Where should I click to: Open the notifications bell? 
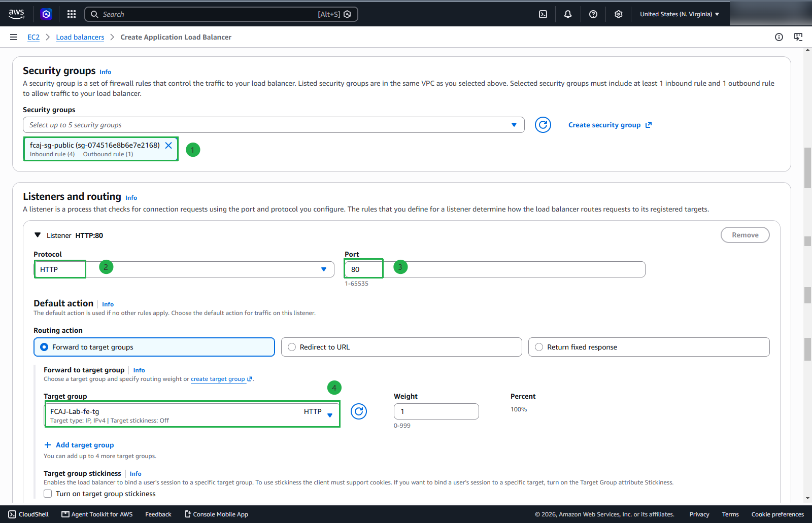click(x=568, y=14)
